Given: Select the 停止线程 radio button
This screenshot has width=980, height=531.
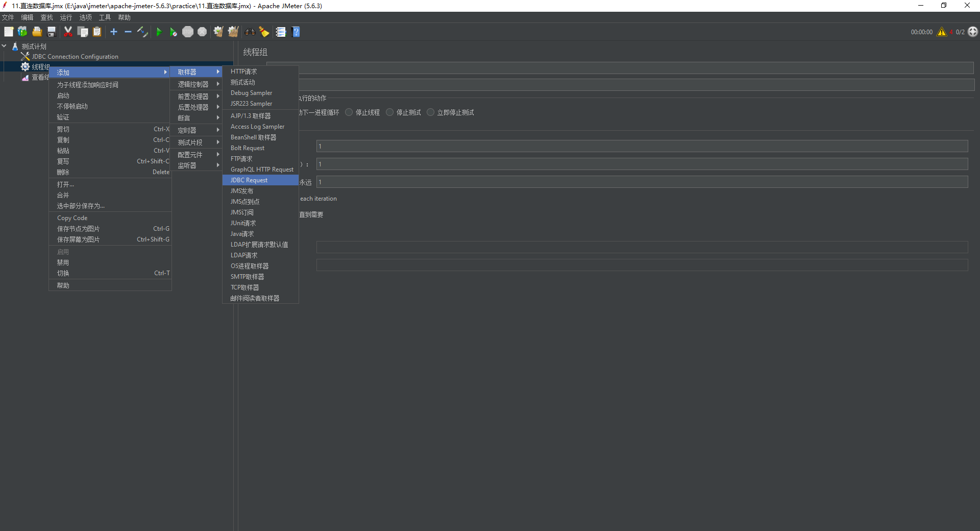Looking at the screenshot, I should 349,112.
